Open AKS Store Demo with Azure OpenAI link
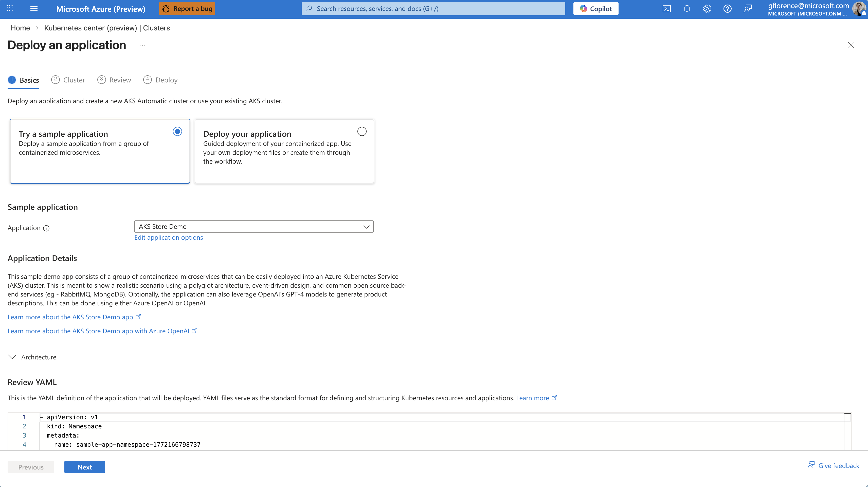Viewport: 868px width, 487px height. pyautogui.click(x=102, y=331)
